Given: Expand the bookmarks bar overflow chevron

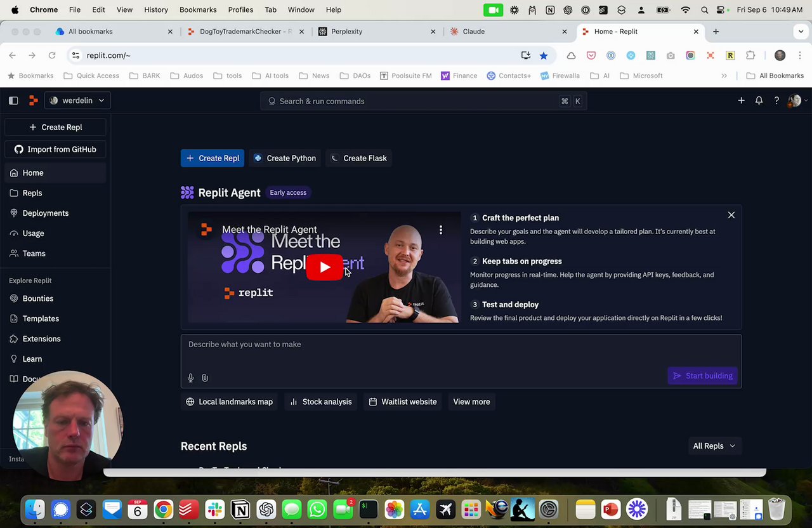Looking at the screenshot, I should click(x=724, y=76).
